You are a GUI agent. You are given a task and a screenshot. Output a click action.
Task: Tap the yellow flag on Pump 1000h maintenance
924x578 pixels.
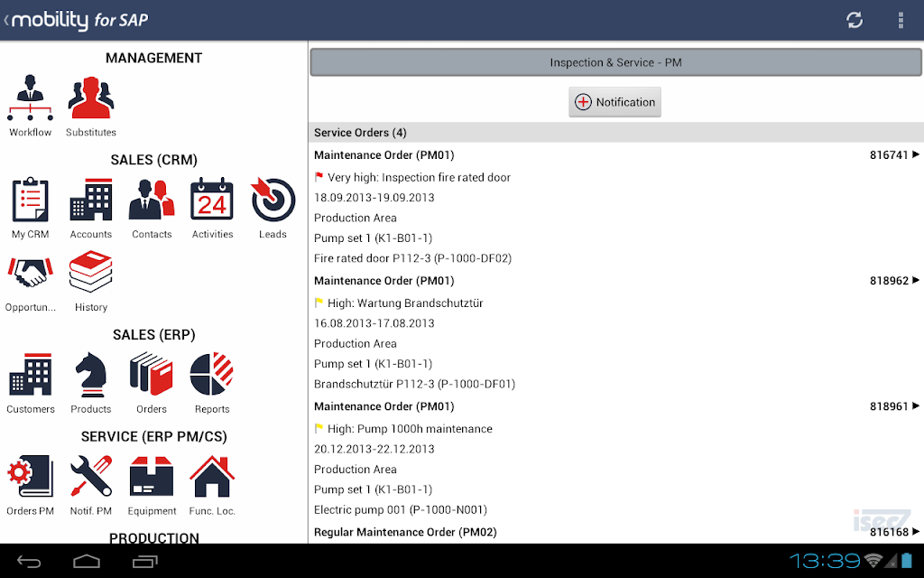319,428
